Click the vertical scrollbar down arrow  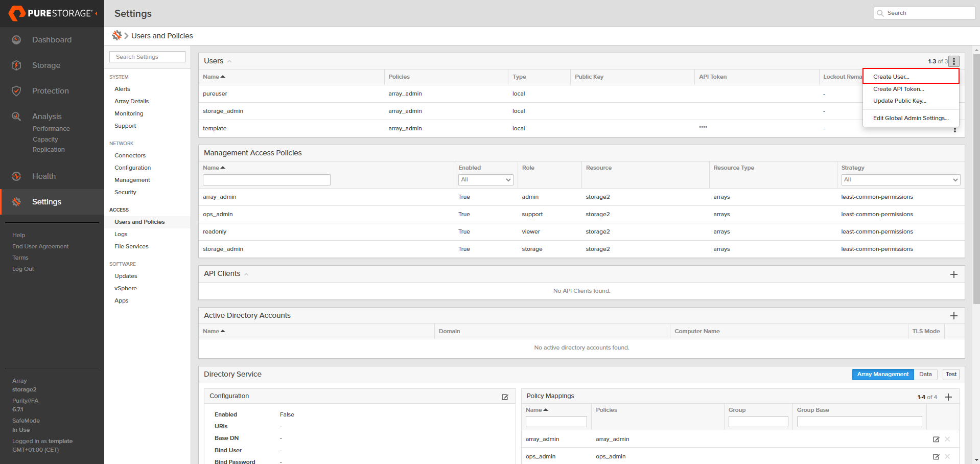(976, 460)
